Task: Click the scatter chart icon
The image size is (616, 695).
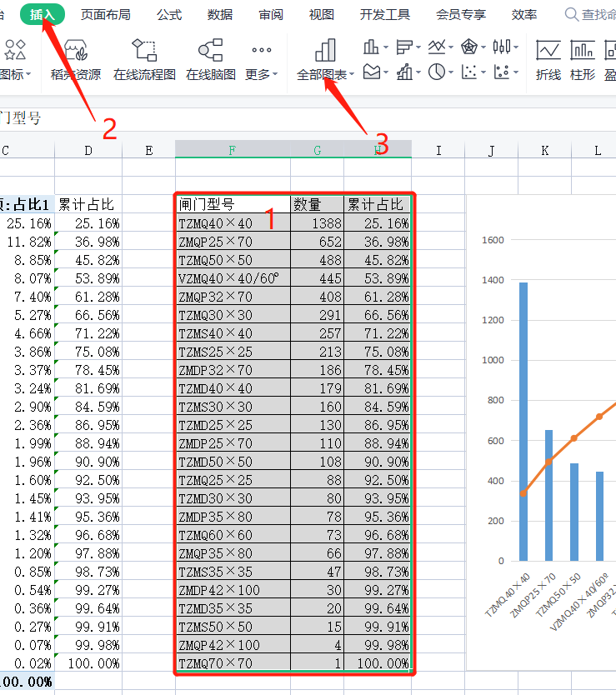Action: pyautogui.click(x=468, y=72)
